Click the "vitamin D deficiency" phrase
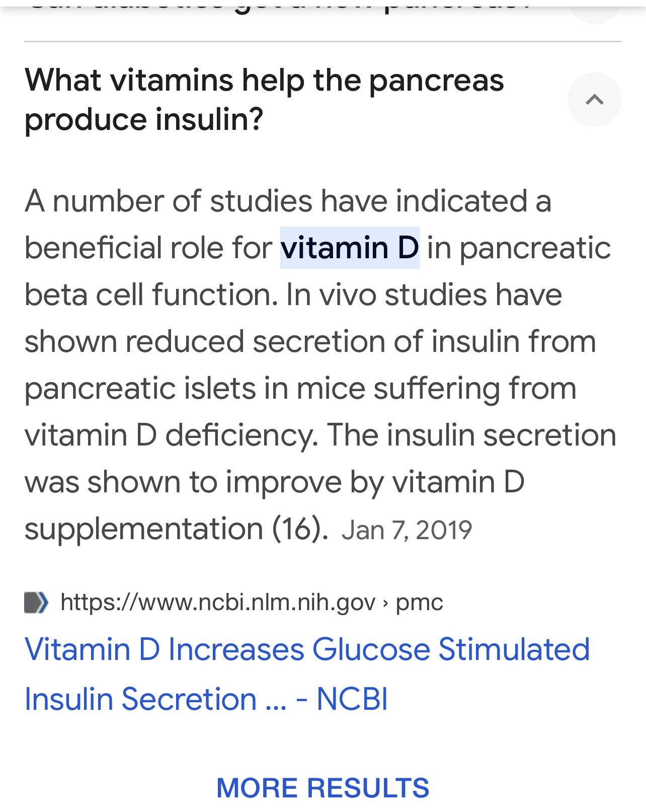 coord(171,435)
